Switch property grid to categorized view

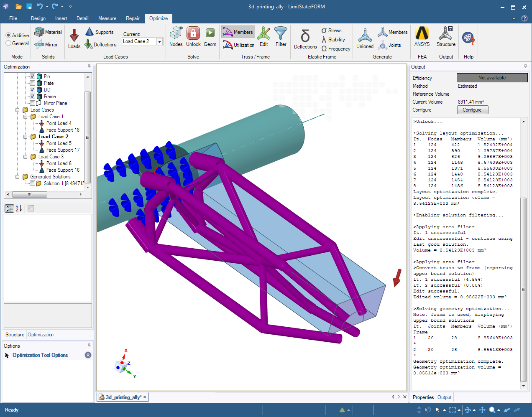click(x=9, y=208)
